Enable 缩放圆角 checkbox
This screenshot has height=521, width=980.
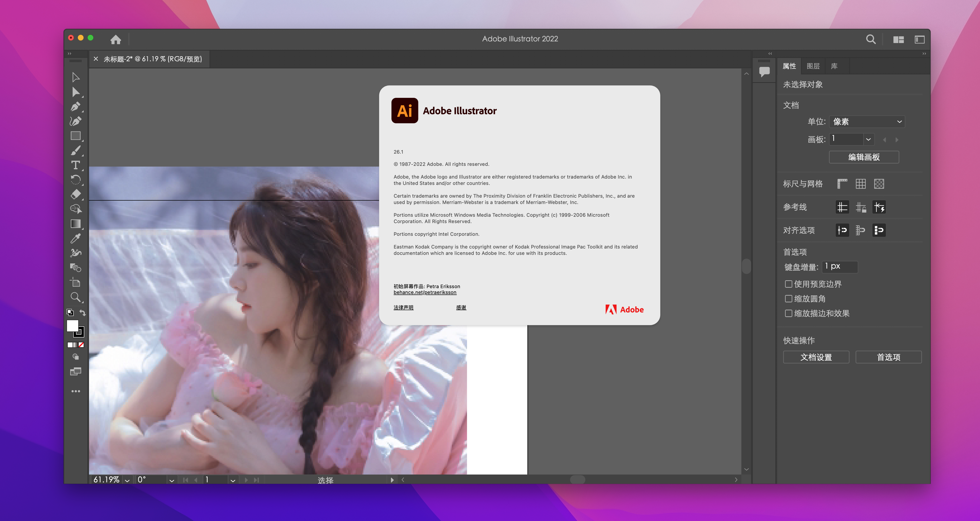pyautogui.click(x=789, y=299)
